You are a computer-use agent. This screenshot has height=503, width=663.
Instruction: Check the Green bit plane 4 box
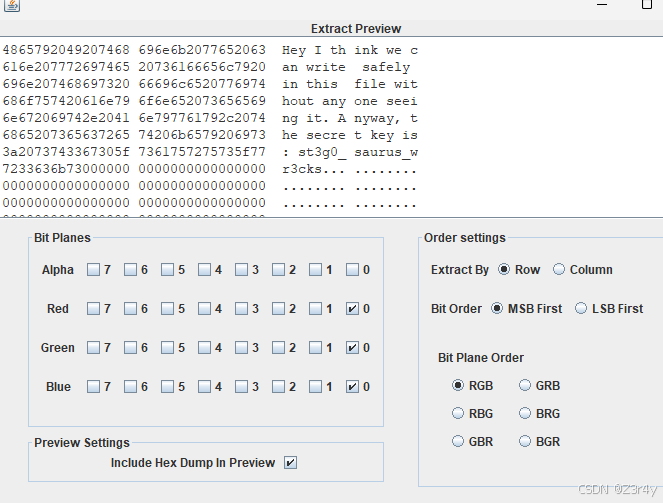[204, 347]
